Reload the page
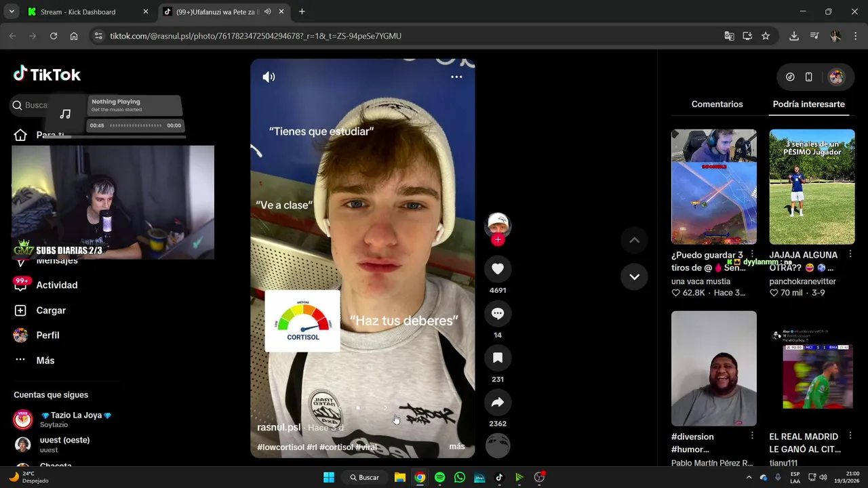868x488 pixels. tap(54, 36)
